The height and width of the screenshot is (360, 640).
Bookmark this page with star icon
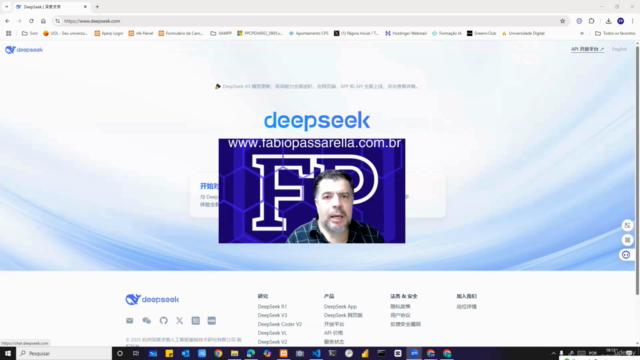pos(562,21)
